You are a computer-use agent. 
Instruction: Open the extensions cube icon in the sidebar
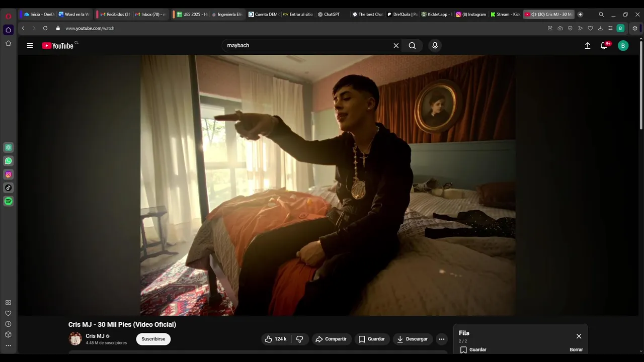point(8,335)
